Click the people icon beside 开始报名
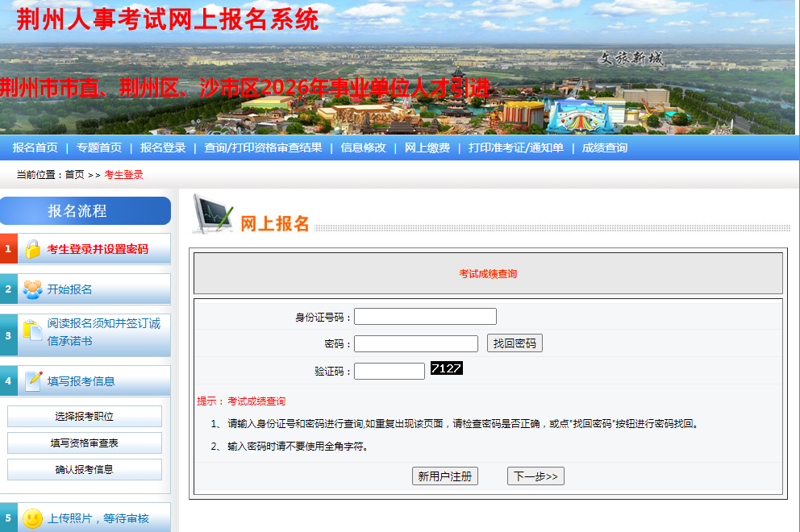This screenshot has height=532, width=800. 32,289
